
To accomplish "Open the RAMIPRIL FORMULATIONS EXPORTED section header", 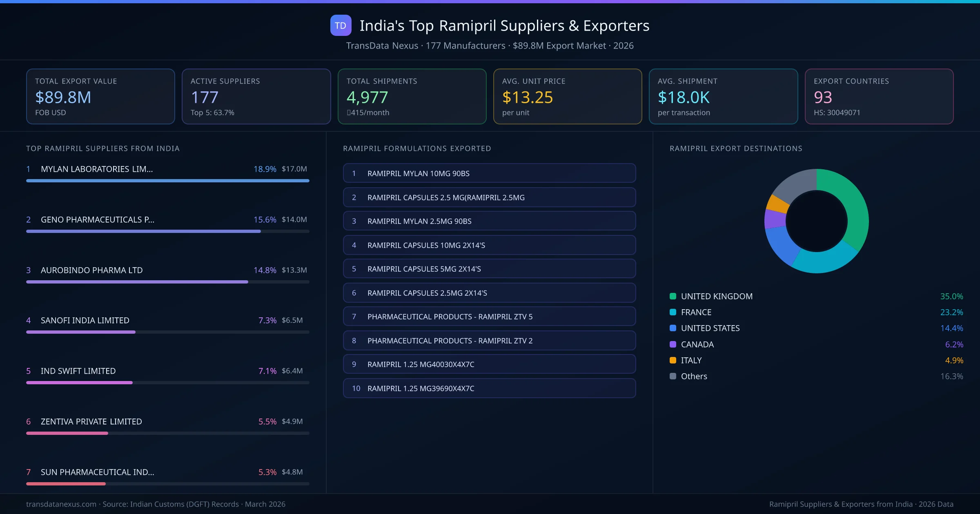I will tap(417, 148).
